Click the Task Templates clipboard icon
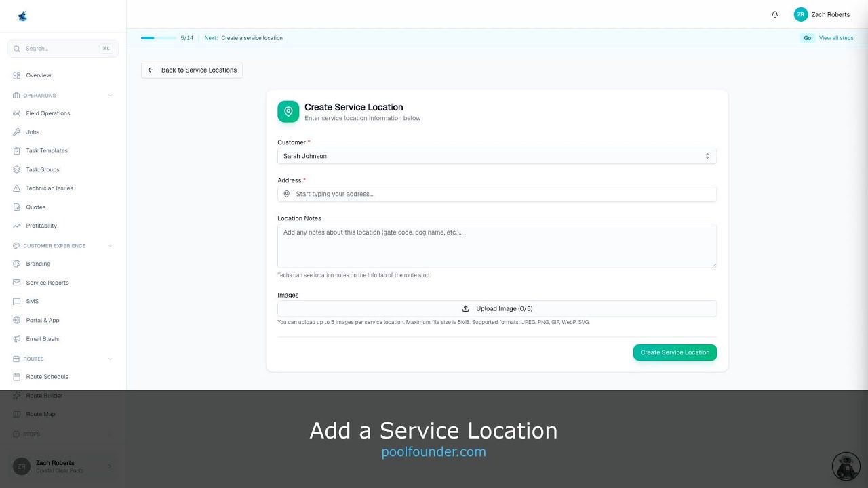Viewport: 868px width, 488px height. coord(17,150)
